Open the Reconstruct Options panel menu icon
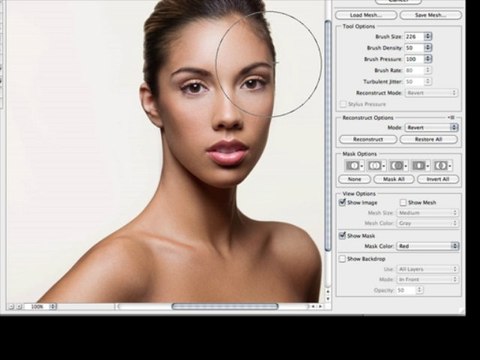The height and width of the screenshot is (360, 480). [451, 117]
